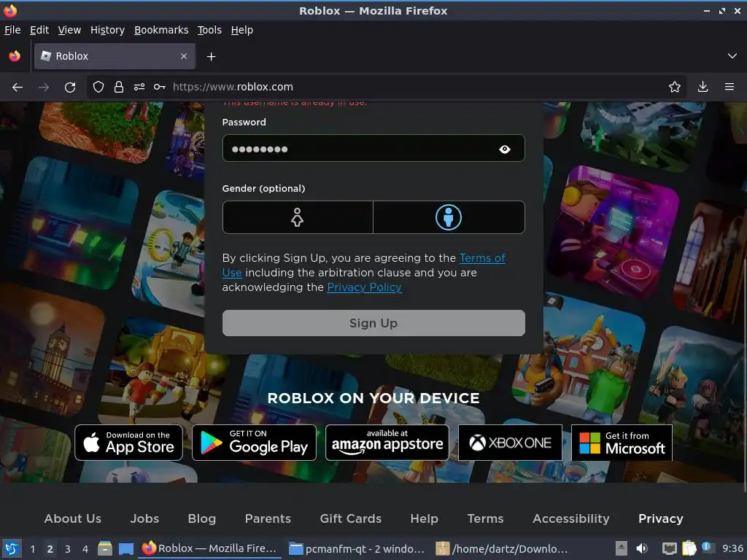747x560 pixels.
Task: Click into the Password input field
Action: click(x=373, y=149)
